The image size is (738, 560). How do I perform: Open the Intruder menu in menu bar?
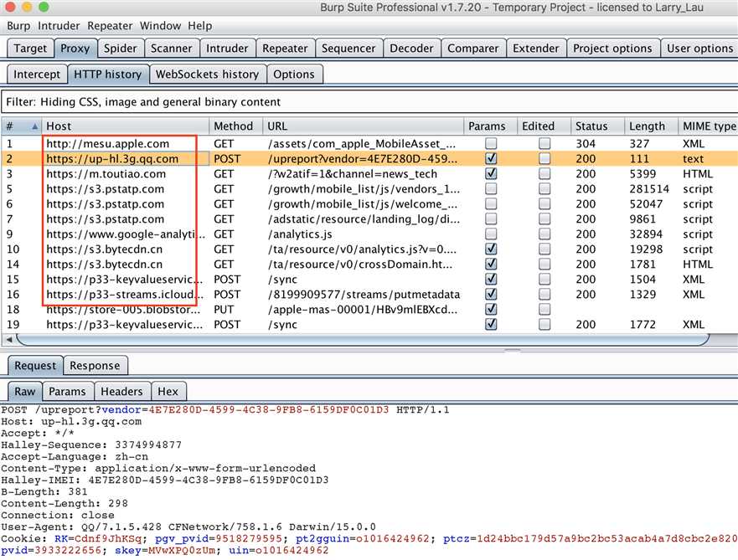[59, 26]
